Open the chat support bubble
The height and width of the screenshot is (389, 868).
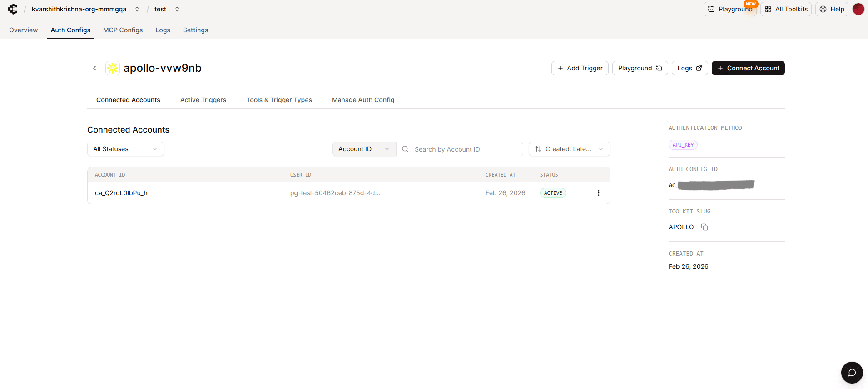852,373
